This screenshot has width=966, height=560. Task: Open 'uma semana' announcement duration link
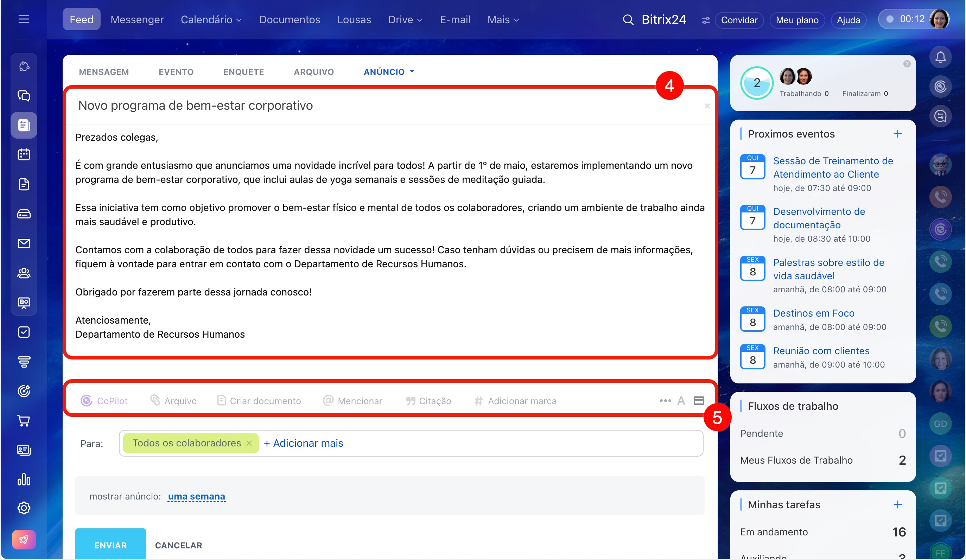[196, 496]
